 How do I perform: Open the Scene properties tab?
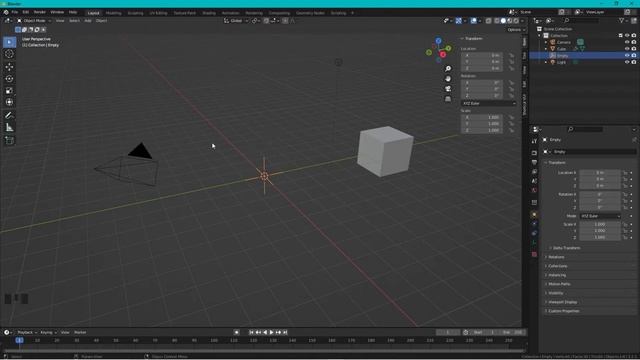pos(534,181)
